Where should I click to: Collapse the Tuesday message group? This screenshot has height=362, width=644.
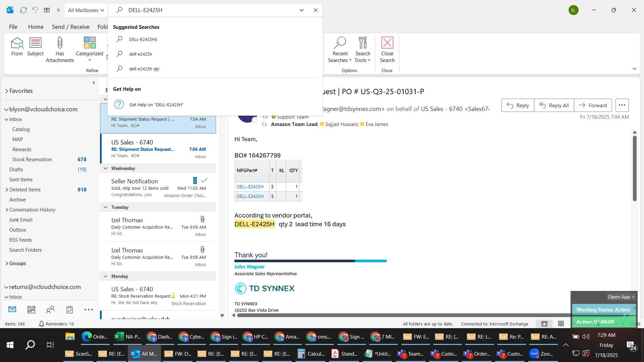[x=105, y=207]
